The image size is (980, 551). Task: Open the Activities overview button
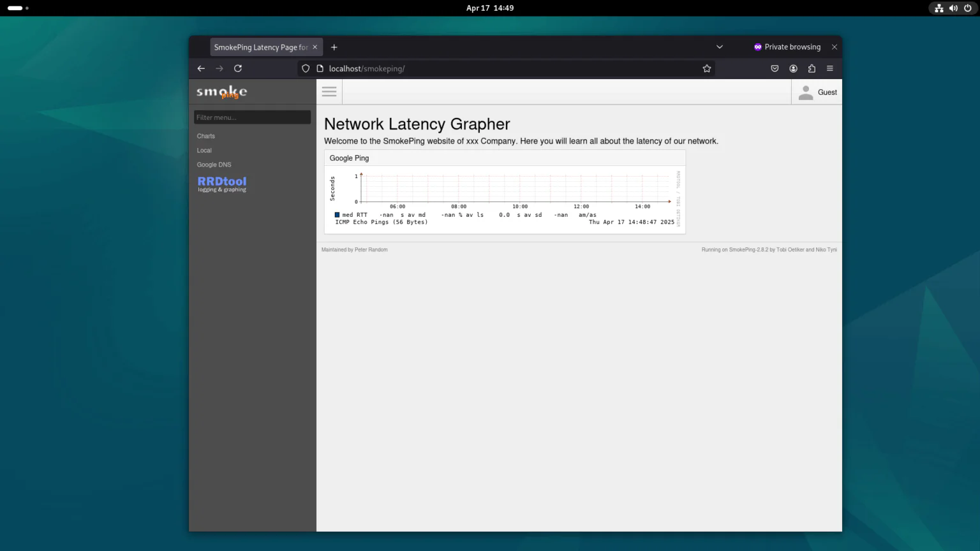(18, 8)
